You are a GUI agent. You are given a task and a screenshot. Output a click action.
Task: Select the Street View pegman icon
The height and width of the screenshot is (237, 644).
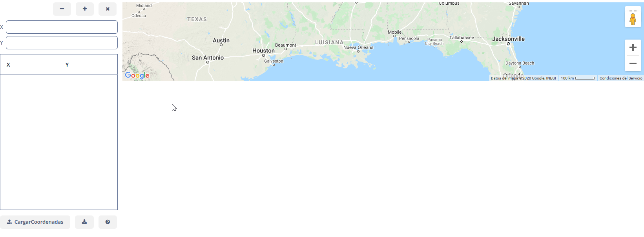tap(633, 17)
